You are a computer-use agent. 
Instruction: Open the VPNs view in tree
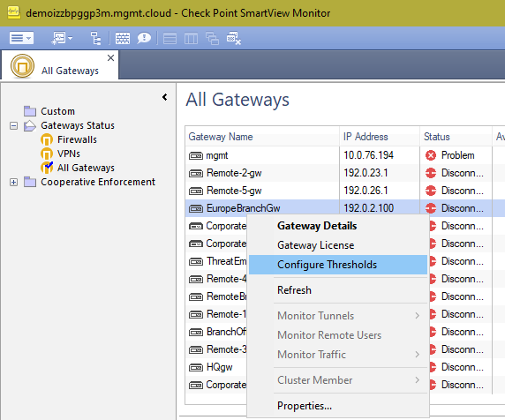click(x=69, y=154)
